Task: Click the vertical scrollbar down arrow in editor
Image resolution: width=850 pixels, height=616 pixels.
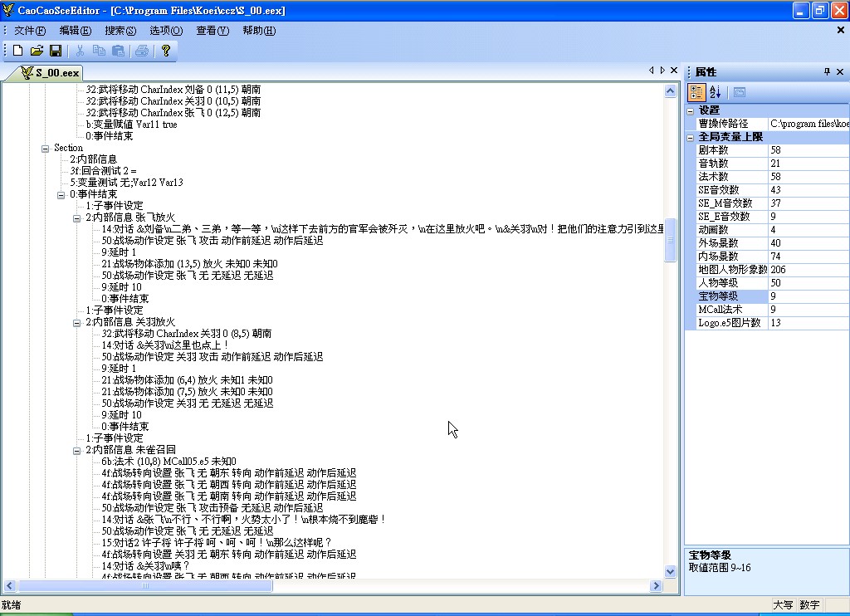Action: 671,571
